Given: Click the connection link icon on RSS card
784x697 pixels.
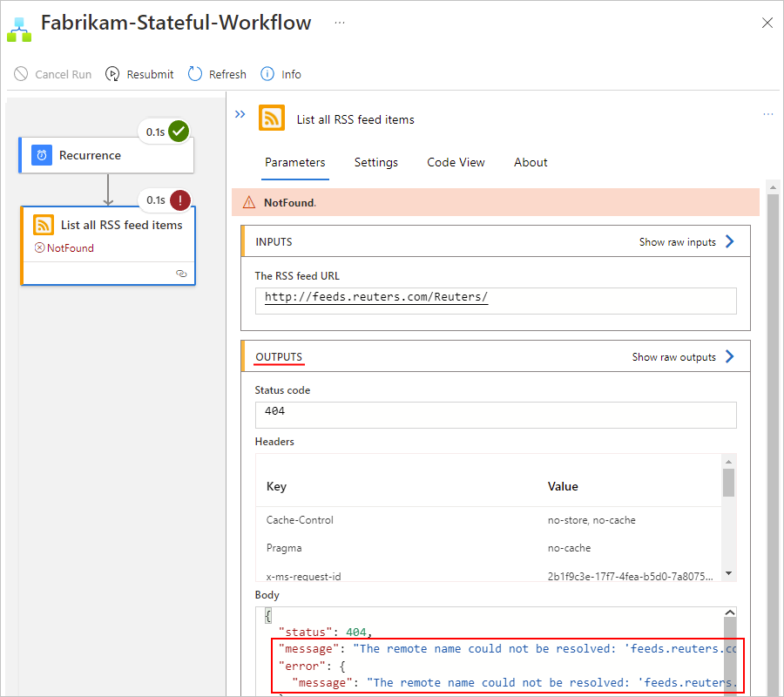Looking at the screenshot, I should (x=181, y=274).
